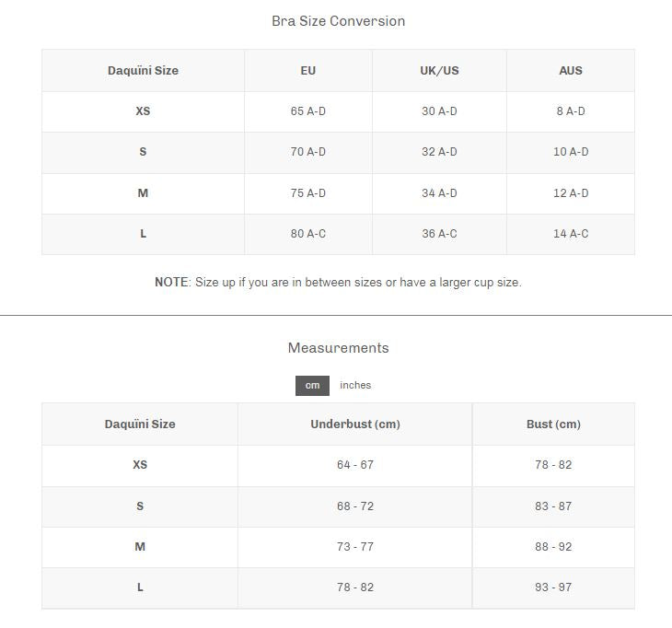Image resolution: width=672 pixels, height=628 pixels.
Task: Click the EU 80 A-C cell
Action: (308, 234)
